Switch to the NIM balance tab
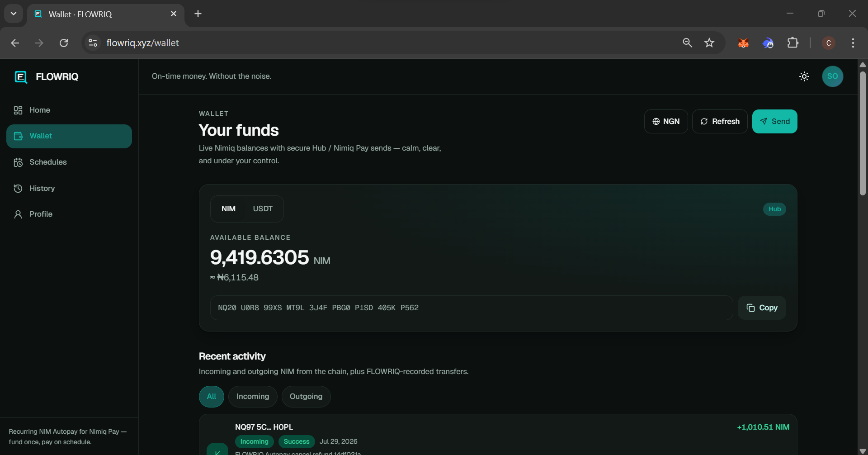This screenshot has height=455, width=868. point(228,209)
